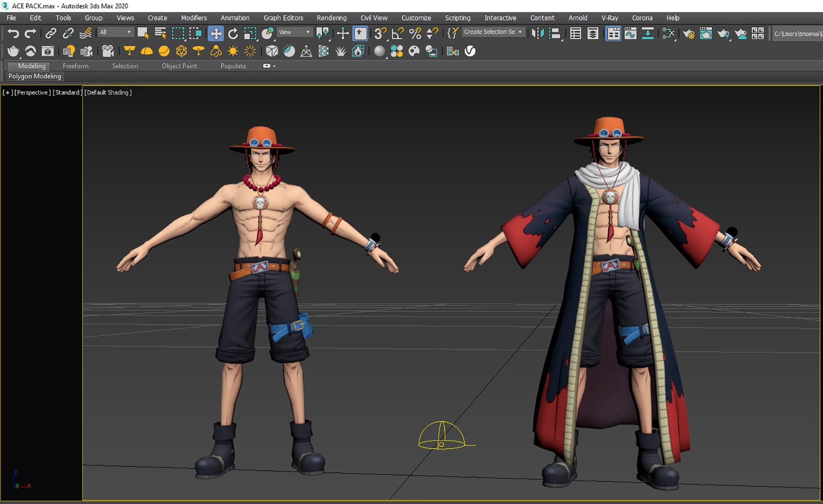Toggle the Scene Explorer button
This screenshot has height=504, width=823.
tap(576, 33)
